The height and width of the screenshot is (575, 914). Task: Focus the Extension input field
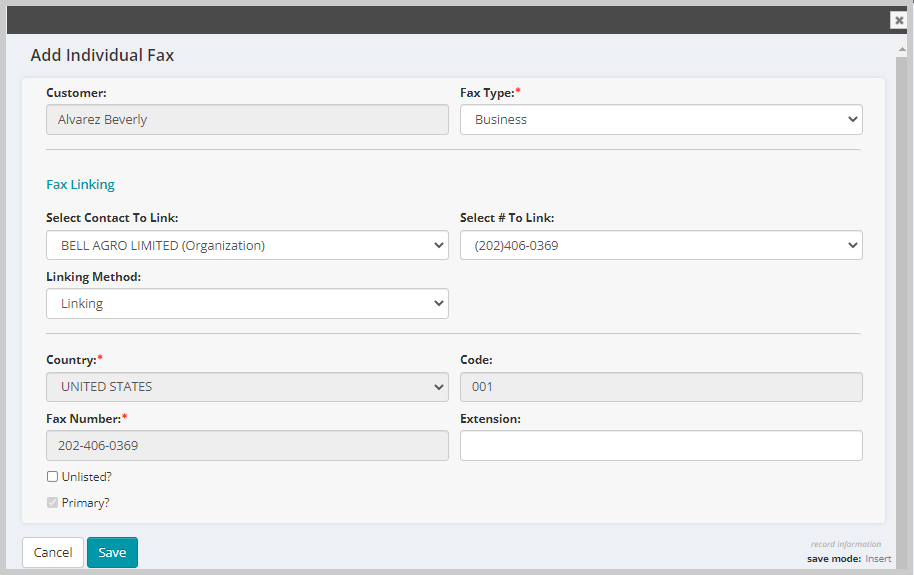661,446
